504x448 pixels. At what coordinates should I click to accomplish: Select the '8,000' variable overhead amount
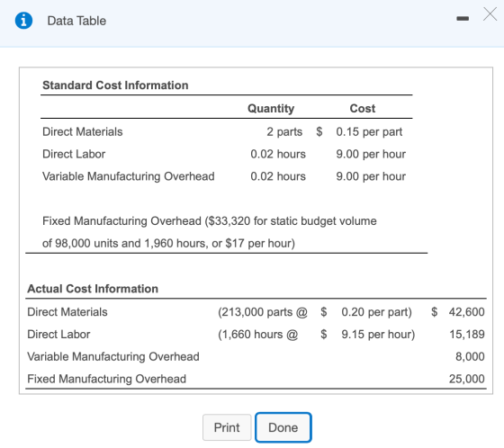(x=470, y=356)
